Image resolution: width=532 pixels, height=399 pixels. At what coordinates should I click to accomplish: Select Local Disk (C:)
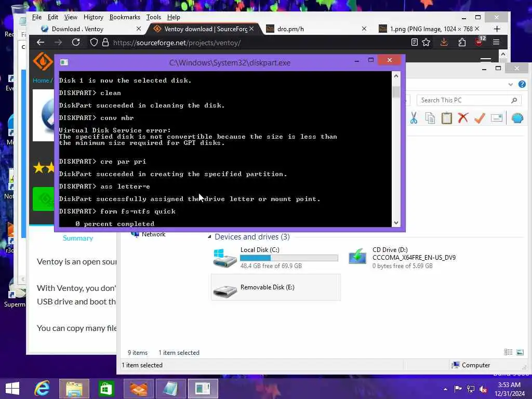click(x=275, y=258)
